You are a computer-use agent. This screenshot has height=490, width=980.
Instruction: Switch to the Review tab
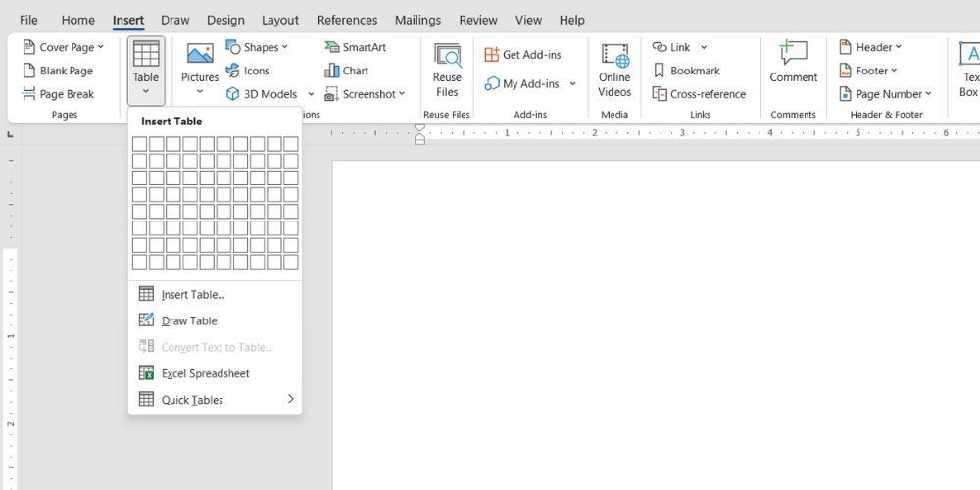point(478,20)
